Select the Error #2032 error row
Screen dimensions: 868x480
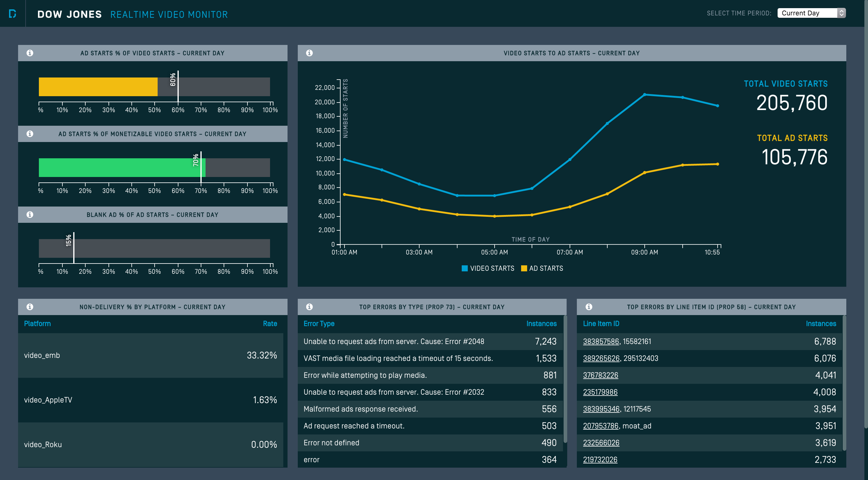pyautogui.click(x=430, y=392)
